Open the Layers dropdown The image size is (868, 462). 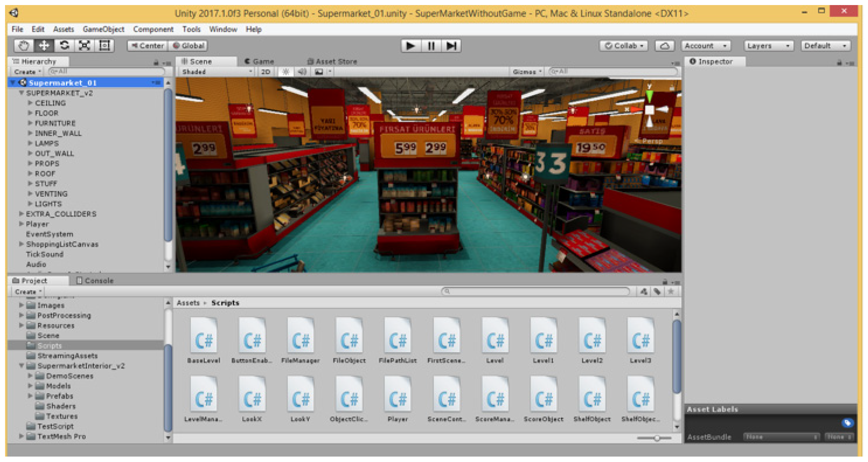coord(768,46)
